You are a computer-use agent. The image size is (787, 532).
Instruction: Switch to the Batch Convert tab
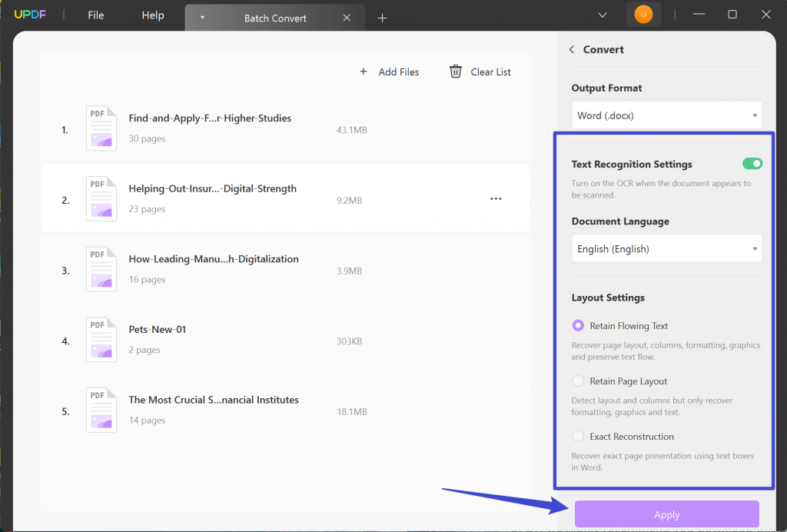(274, 17)
